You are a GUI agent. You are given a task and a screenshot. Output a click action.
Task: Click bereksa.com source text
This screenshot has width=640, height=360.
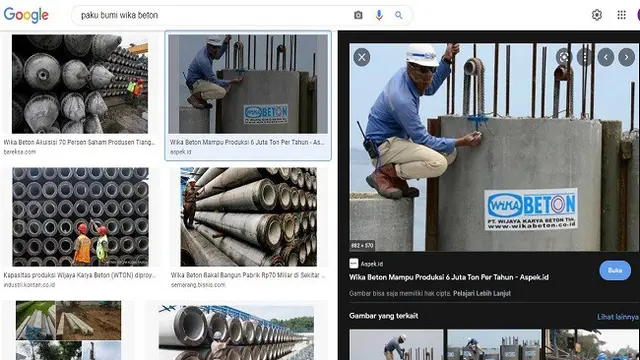pyautogui.click(x=20, y=152)
